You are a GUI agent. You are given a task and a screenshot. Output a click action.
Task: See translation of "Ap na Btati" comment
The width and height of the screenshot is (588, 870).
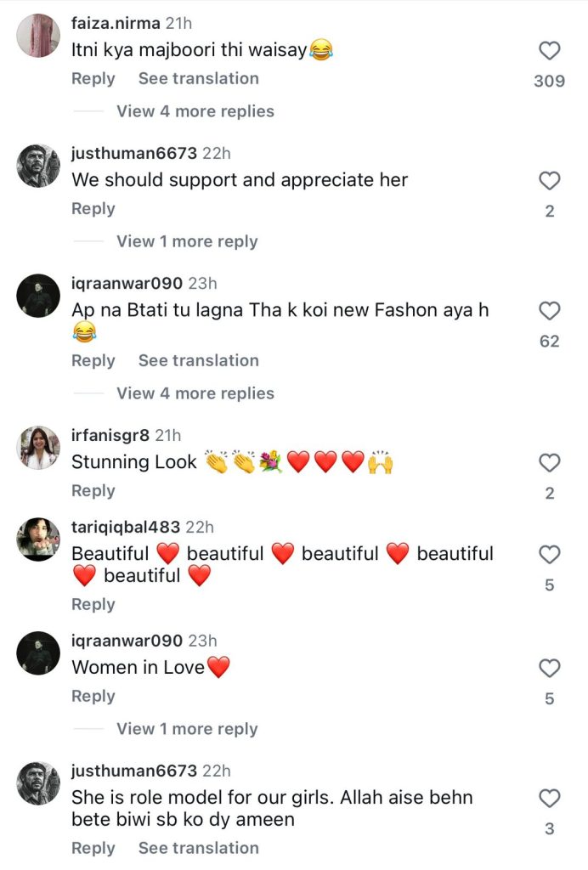pyautogui.click(x=199, y=360)
